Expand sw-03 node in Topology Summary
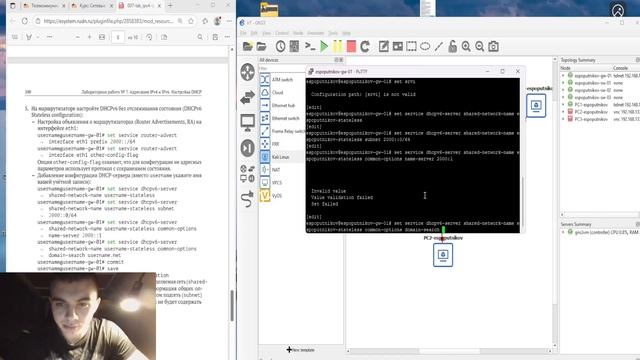 tap(563, 98)
